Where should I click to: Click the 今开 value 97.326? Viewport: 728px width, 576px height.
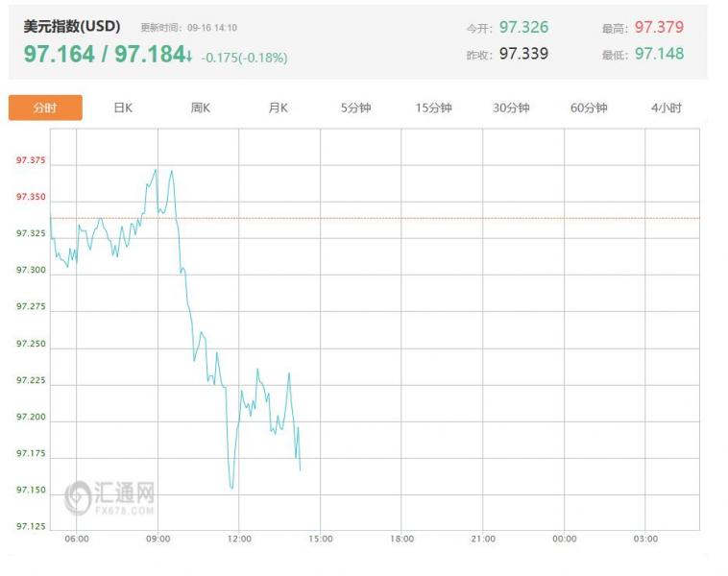[x=523, y=28]
